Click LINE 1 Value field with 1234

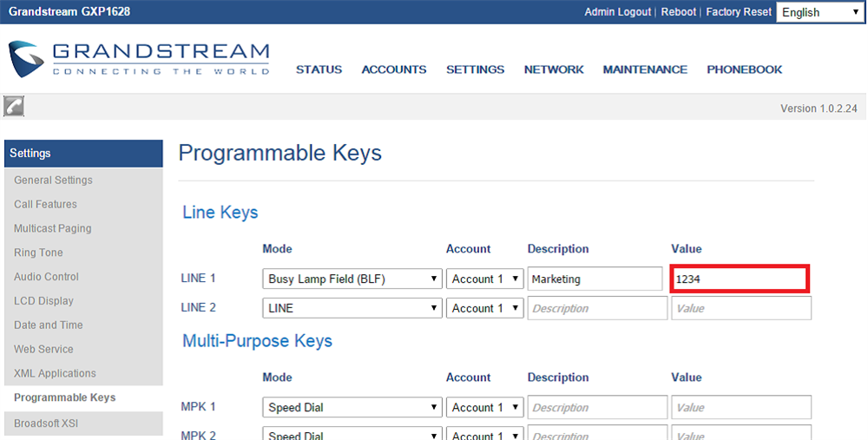click(740, 279)
